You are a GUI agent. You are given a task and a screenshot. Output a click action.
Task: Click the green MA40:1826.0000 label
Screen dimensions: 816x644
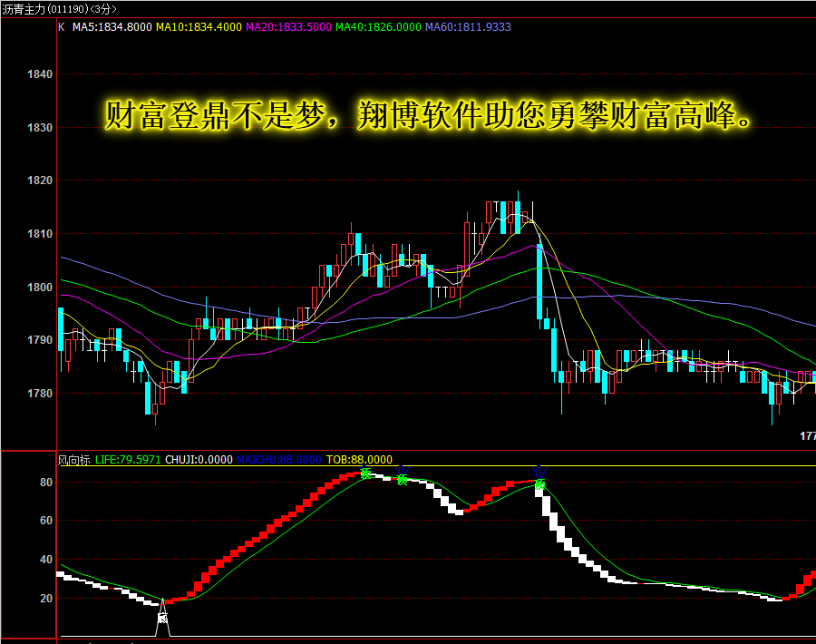(378, 27)
